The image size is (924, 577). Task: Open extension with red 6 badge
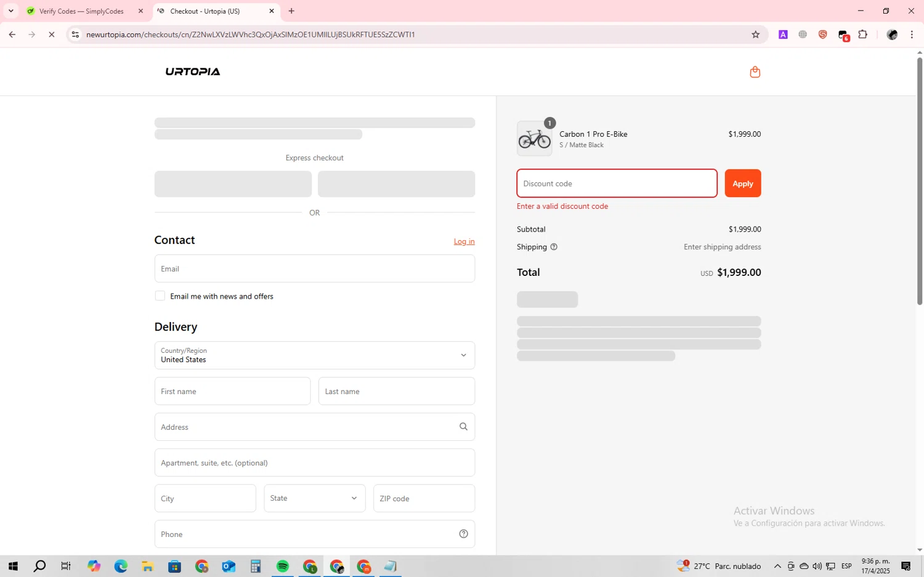click(x=843, y=35)
